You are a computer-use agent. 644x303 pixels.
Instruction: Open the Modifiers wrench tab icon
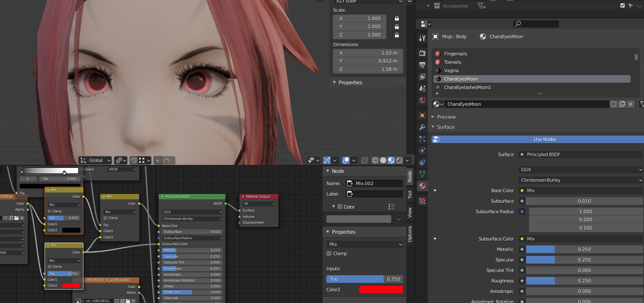pos(422,127)
